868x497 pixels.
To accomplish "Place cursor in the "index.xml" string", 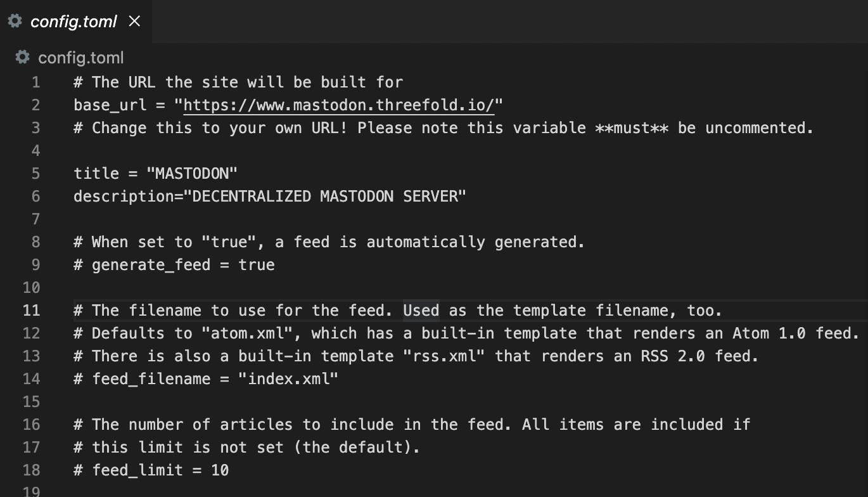I will 293,378.
